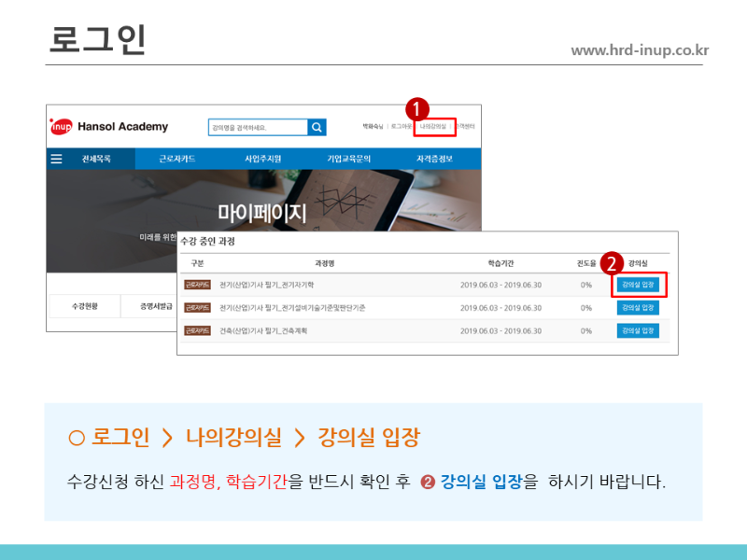Click the 마이페이지 banner title
Image resolution: width=747 pixels, height=560 pixels.
coord(262,213)
